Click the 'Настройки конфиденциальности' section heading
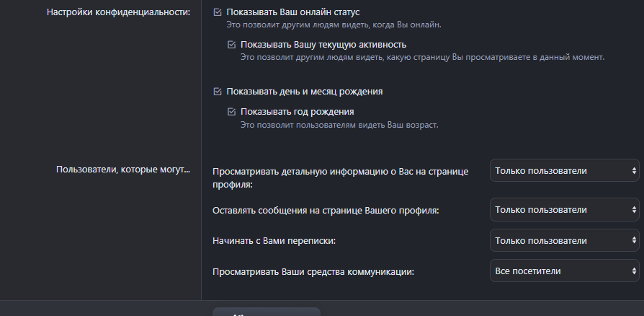The width and height of the screenshot is (644, 316). click(123, 12)
